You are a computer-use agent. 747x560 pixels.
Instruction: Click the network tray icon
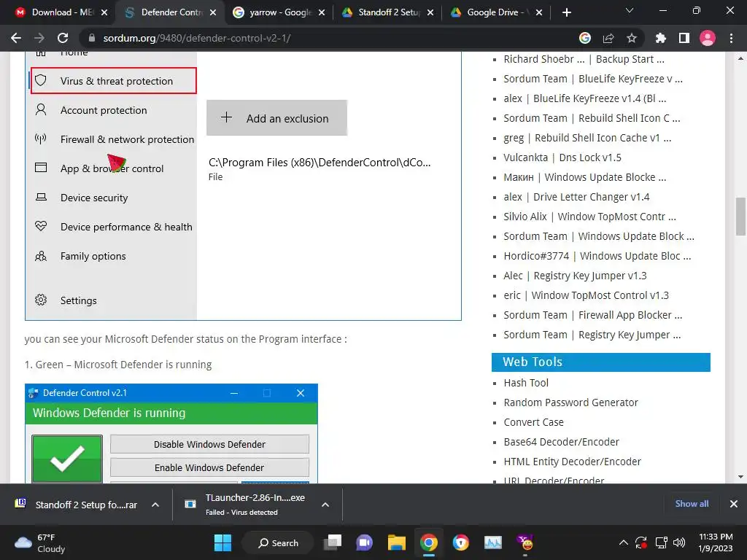(661, 542)
